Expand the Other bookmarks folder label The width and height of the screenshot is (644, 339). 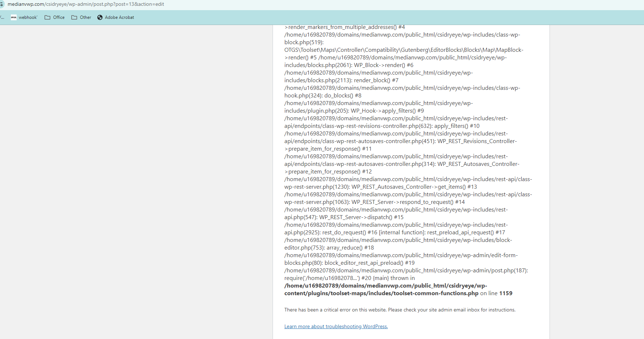click(x=85, y=17)
